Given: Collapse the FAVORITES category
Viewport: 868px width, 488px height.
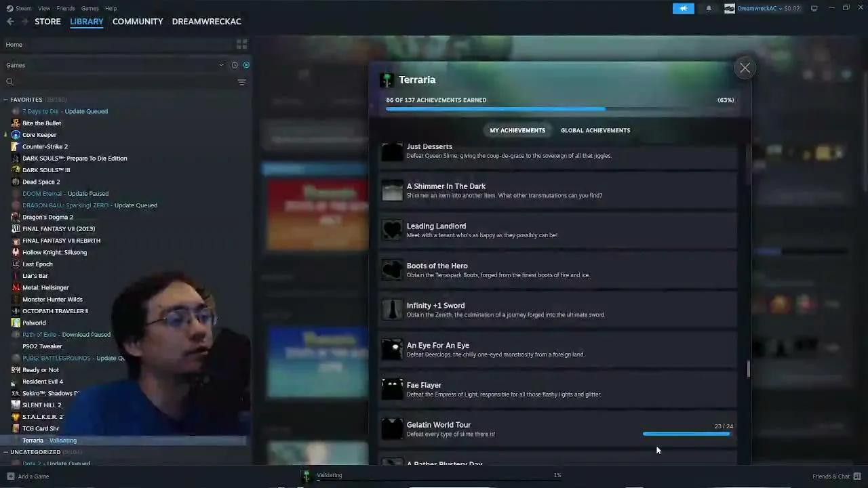Looking at the screenshot, I should (5, 100).
